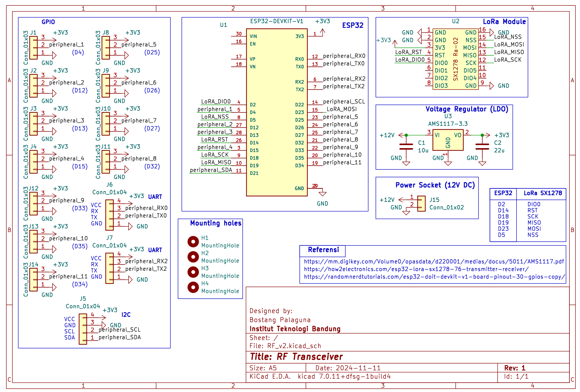Open the randomnerdtutorials pinout reference link
The height and width of the screenshot is (392, 580).
(435, 277)
